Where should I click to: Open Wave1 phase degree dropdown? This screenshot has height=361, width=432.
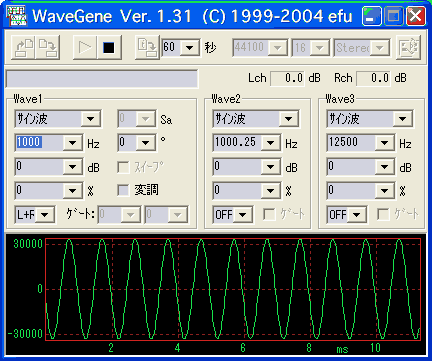pyautogui.click(x=145, y=143)
